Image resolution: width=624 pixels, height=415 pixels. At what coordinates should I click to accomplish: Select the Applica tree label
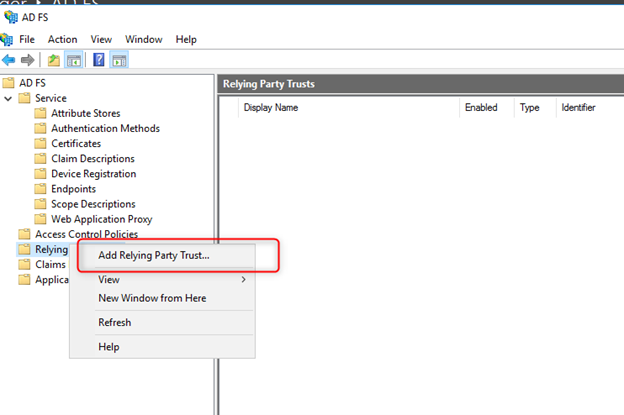tap(52, 279)
